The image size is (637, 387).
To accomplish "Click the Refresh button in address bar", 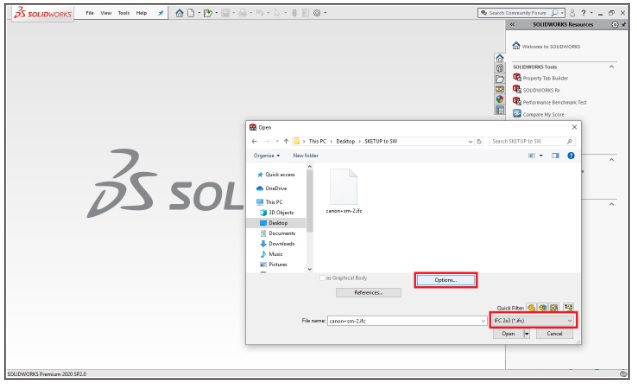I will (x=479, y=141).
